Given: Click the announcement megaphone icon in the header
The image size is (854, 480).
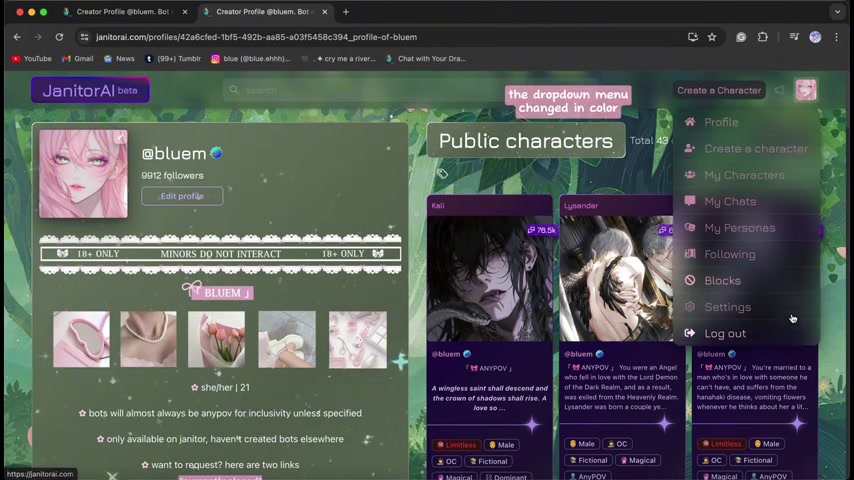Looking at the screenshot, I should (x=779, y=90).
